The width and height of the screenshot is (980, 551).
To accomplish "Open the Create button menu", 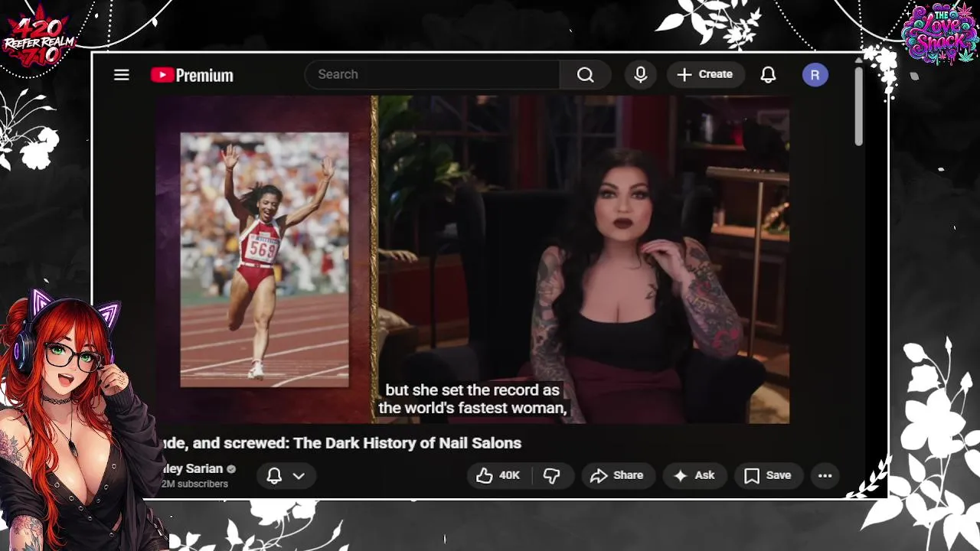I will pyautogui.click(x=705, y=74).
